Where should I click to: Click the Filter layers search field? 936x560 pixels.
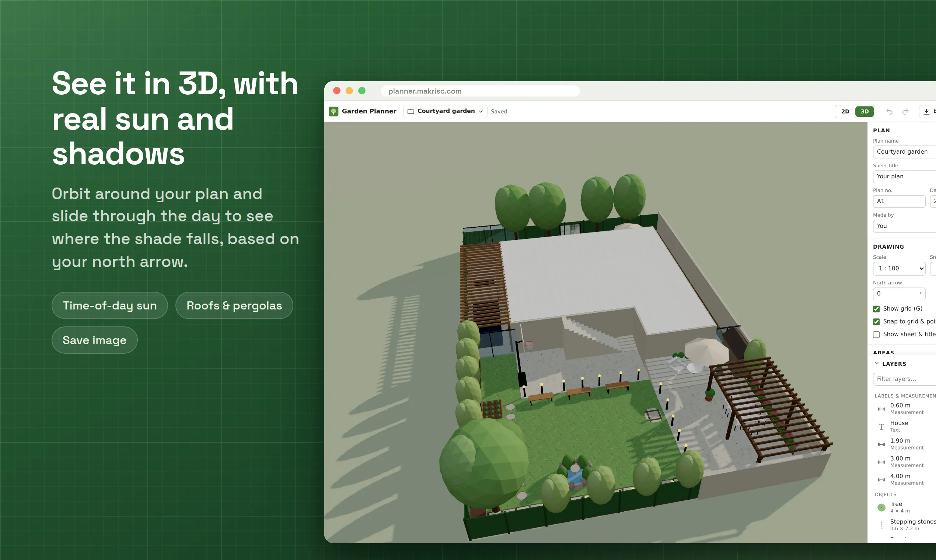point(904,379)
